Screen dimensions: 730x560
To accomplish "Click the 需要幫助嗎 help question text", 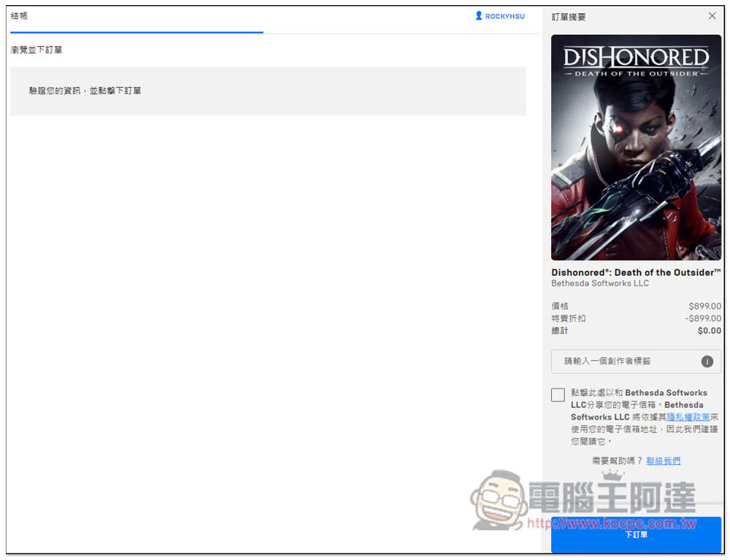I will [x=617, y=461].
